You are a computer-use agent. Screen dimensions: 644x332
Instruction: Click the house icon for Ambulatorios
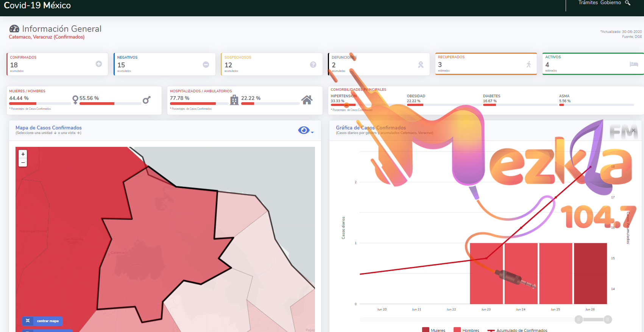click(x=307, y=100)
